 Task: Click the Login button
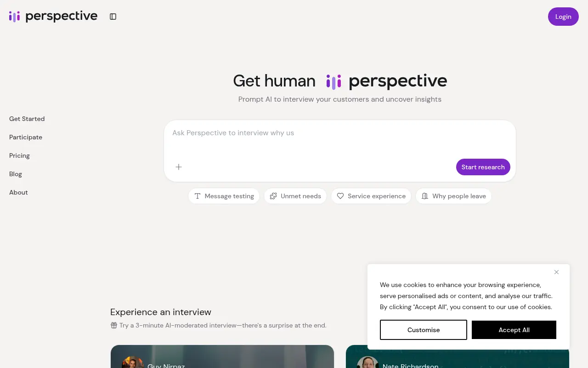point(563,17)
